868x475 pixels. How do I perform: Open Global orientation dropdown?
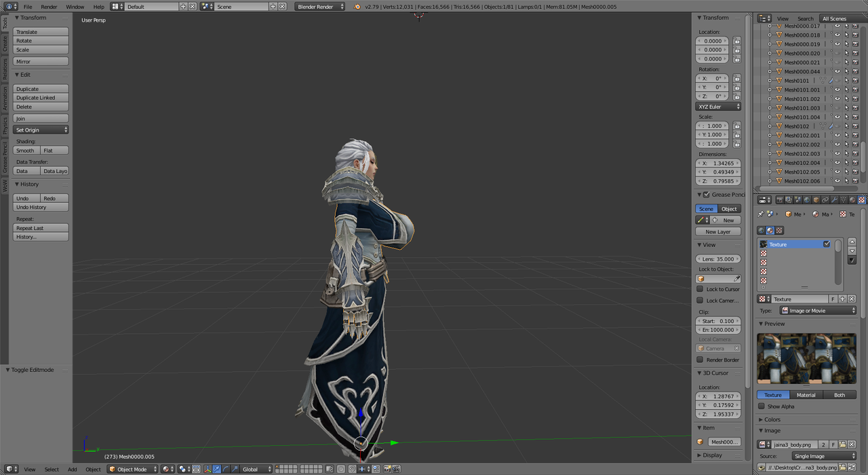tap(256, 469)
